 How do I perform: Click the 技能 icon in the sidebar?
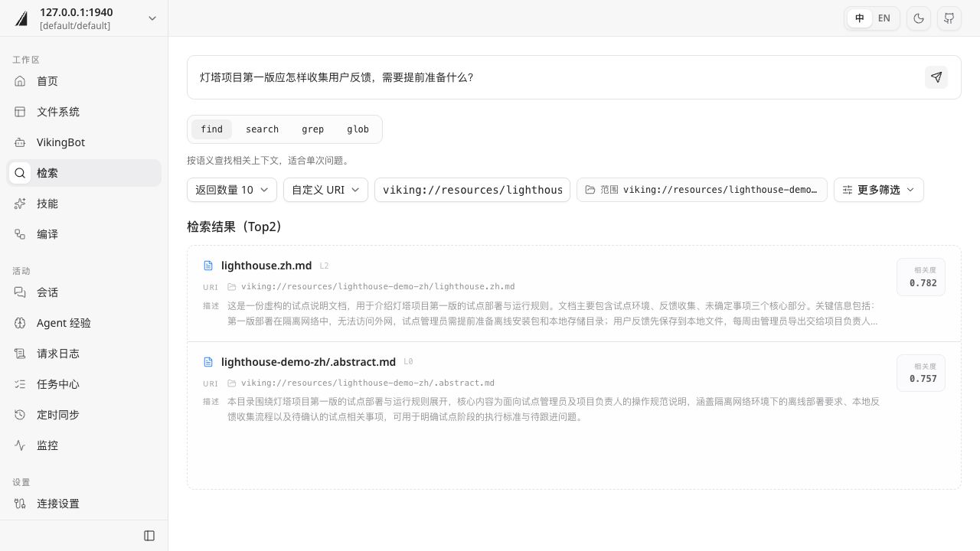click(x=21, y=204)
